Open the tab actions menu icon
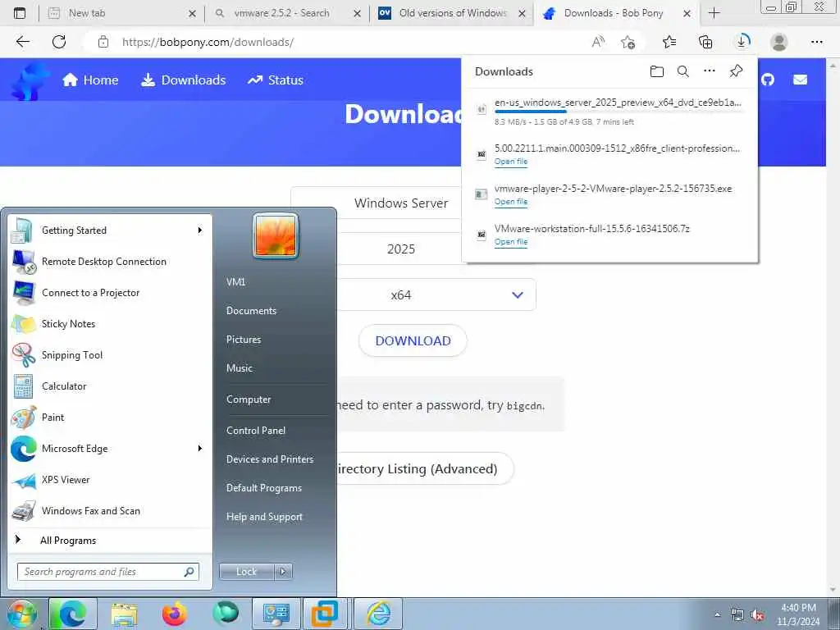840x630 pixels. (20, 13)
